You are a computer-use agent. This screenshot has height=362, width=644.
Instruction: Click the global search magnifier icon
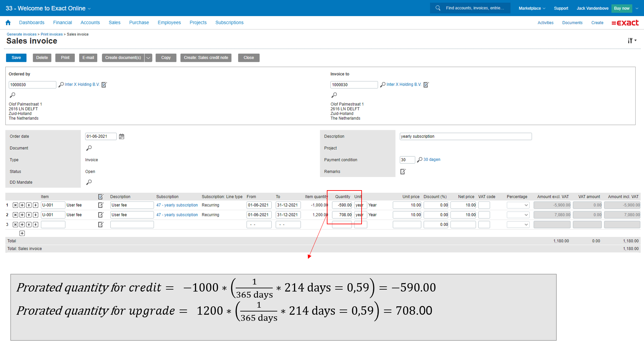[438, 8]
